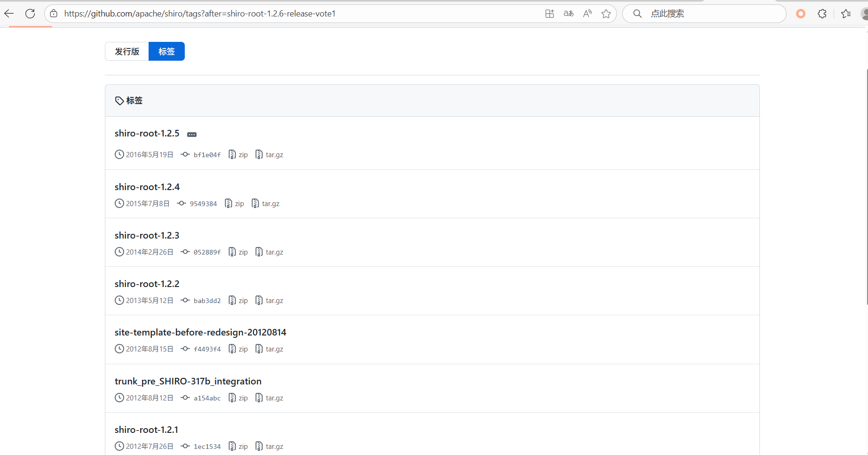Open trunk_pre_SHIRO-317b_integration tag link
The image size is (868, 455).
[x=188, y=381]
